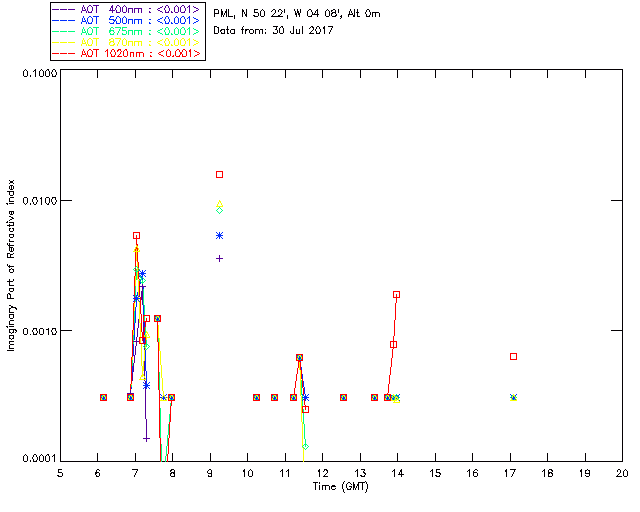Click the 0.0010 y-axis label
The image size is (640, 512).
[39, 331]
